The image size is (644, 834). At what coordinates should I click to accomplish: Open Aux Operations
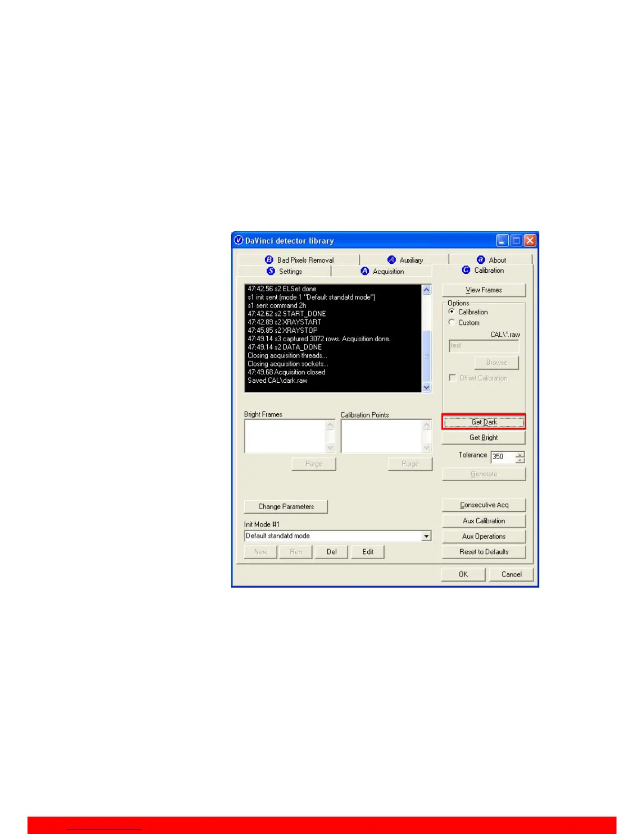click(484, 537)
